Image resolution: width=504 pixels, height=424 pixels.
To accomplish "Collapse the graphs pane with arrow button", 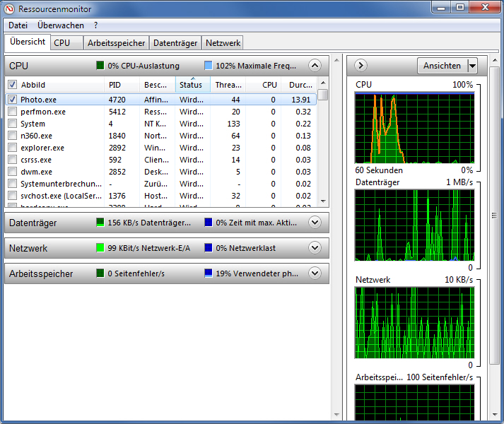I will 361,66.
